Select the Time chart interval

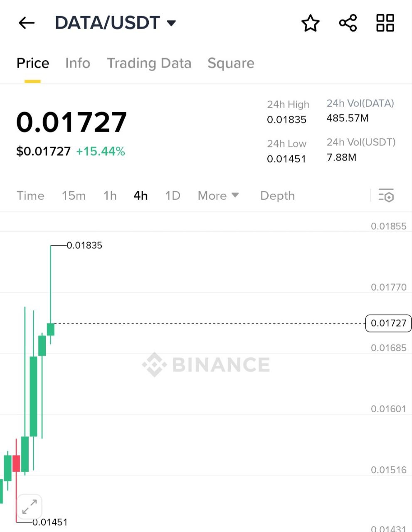[x=30, y=195]
